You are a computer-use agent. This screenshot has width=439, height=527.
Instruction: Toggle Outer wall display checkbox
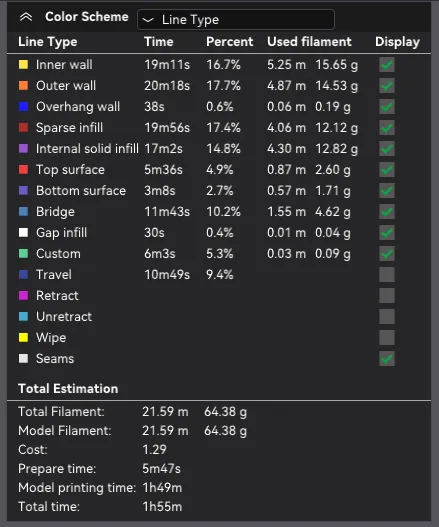(387, 86)
